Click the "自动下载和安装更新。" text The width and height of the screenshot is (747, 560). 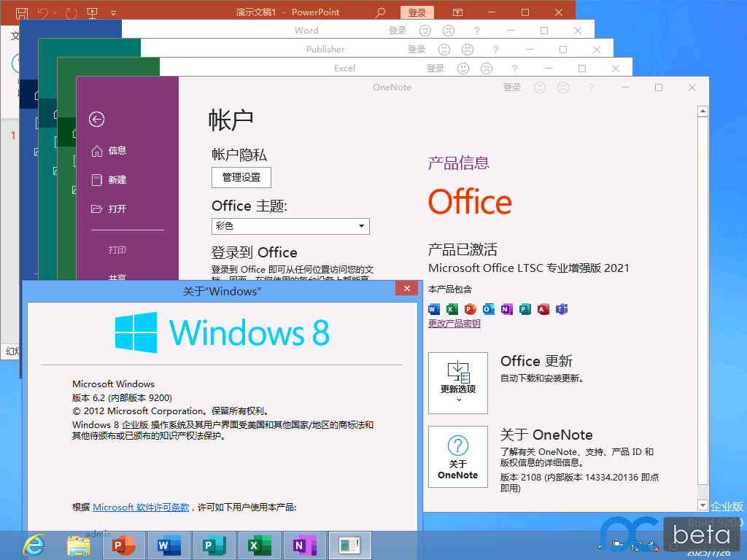pyautogui.click(x=542, y=378)
